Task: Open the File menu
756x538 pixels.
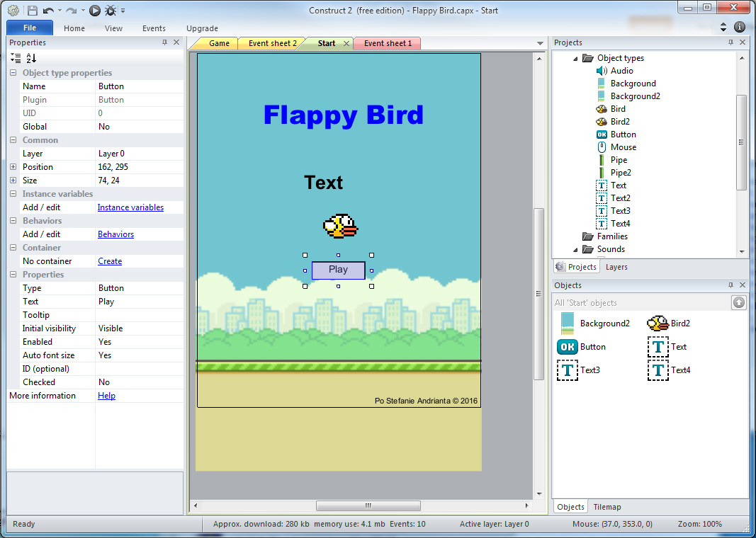Action: 30,28
